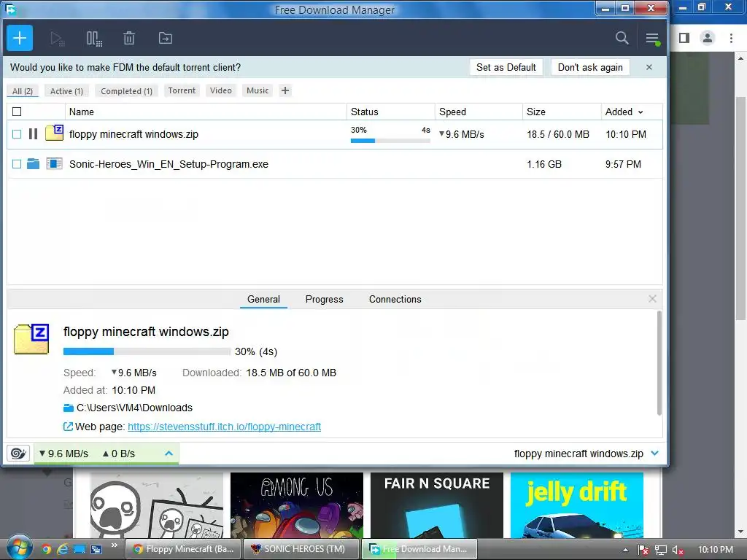Screen dimensions: 747x560
Task: Open the search magnifier in FDM
Action: (x=622, y=38)
